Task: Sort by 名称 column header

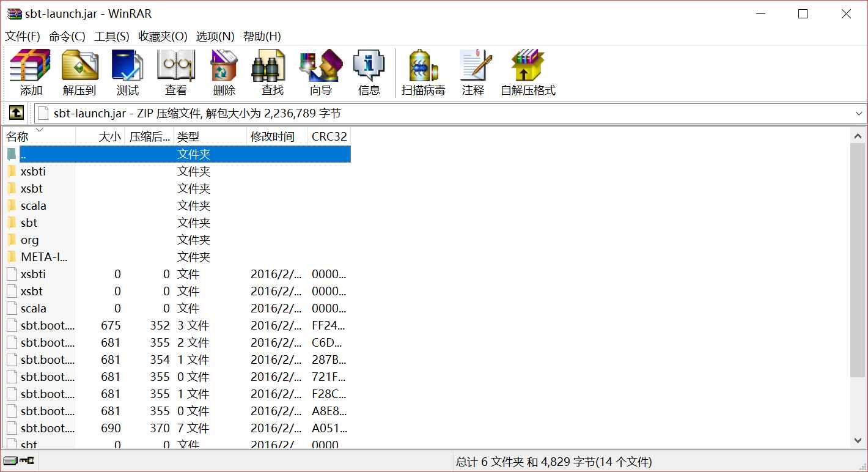Action: coord(39,136)
